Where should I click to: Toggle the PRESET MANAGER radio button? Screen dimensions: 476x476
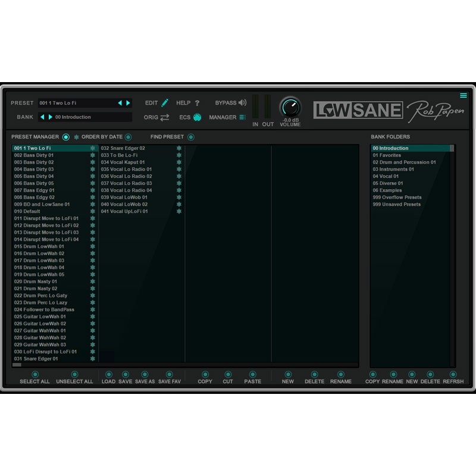point(66,137)
